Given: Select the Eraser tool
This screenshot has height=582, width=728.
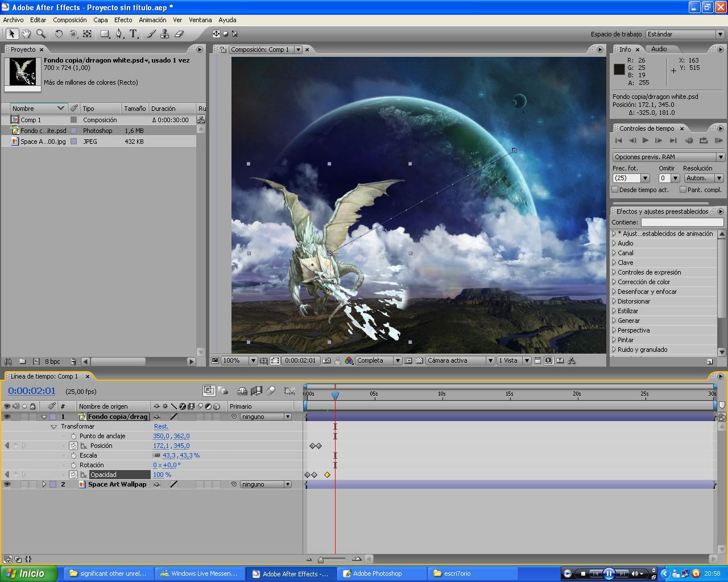Looking at the screenshot, I should (x=179, y=34).
